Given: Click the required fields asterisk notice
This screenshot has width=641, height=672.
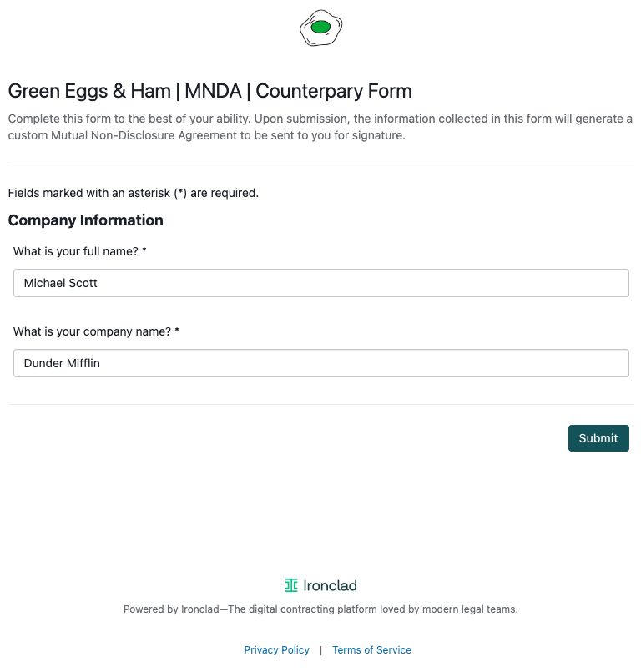Looking at the screenshot, I should [x=134, y=193].
